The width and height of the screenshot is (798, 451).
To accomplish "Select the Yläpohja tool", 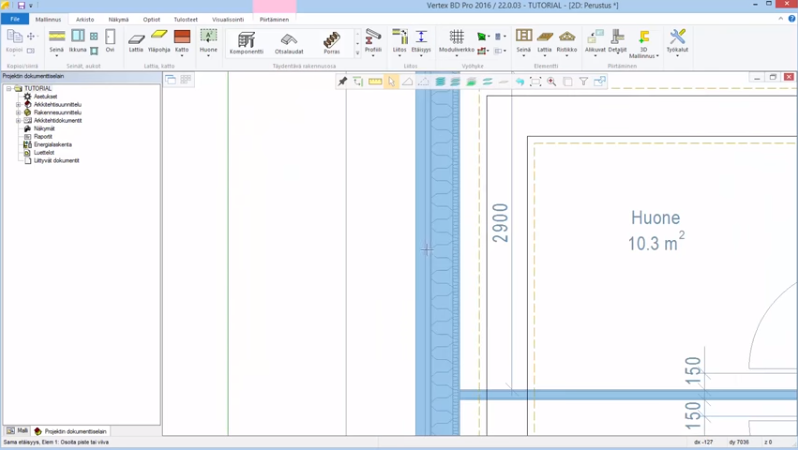I will click(159, 40).
